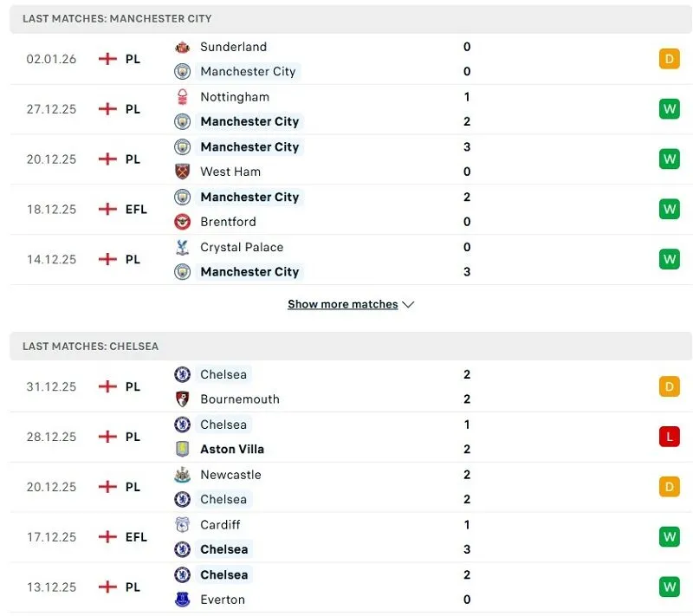Click draw badge for Newcastle vs Chelsea
693x616 pixels.
coord(669,487)
